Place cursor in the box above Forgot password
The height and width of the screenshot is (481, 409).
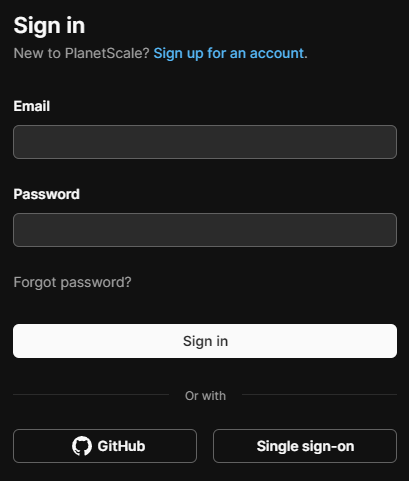(205, 230)
